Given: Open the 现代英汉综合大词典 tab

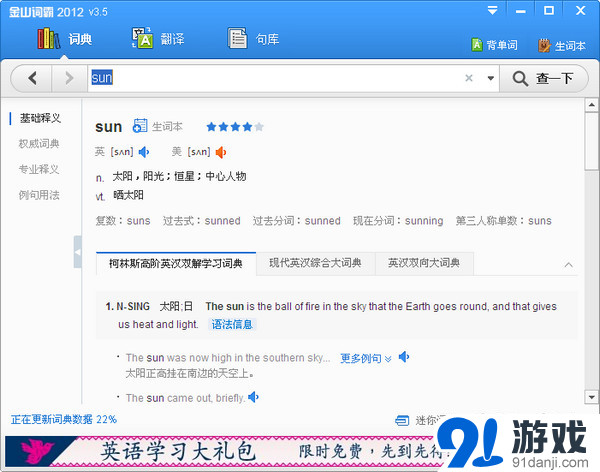Looking at the screenshot, I should click(315, 263).
